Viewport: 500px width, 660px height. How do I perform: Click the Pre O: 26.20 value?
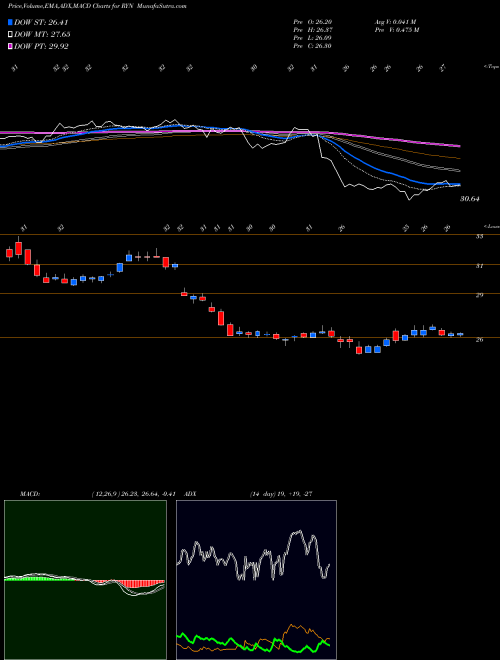313,22
